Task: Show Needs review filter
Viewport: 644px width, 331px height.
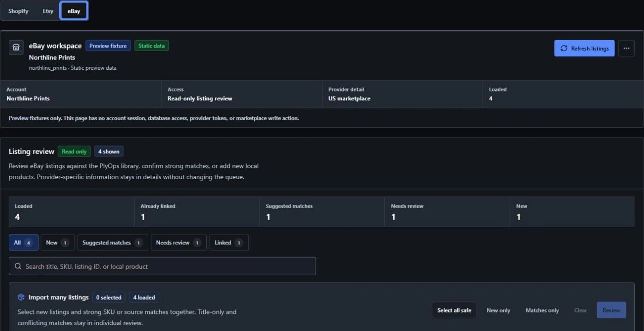Action: click(x=179, y=242)
